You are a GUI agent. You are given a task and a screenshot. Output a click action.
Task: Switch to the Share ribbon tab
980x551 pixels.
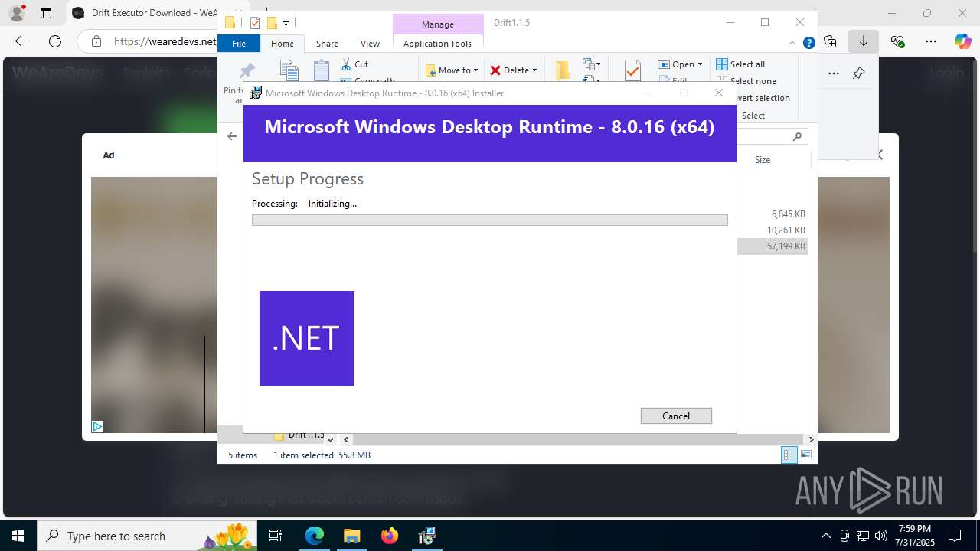click(x=327, y=44)
